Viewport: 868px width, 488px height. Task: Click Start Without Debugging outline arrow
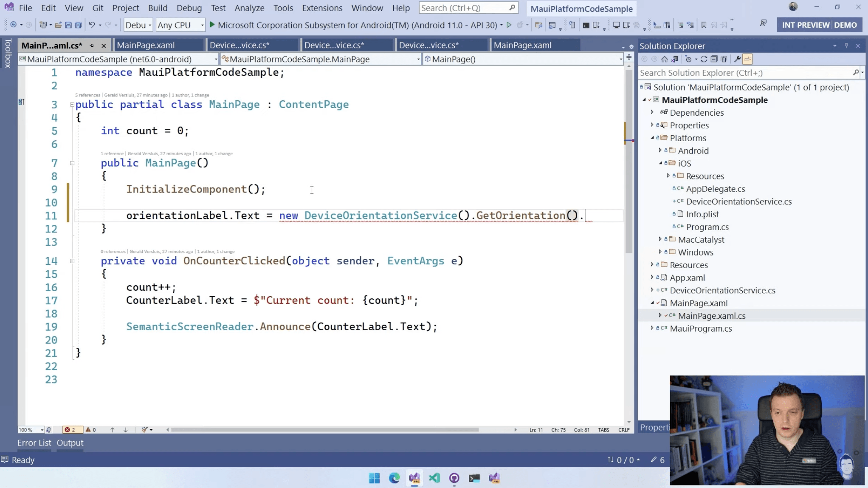(509, 25)
